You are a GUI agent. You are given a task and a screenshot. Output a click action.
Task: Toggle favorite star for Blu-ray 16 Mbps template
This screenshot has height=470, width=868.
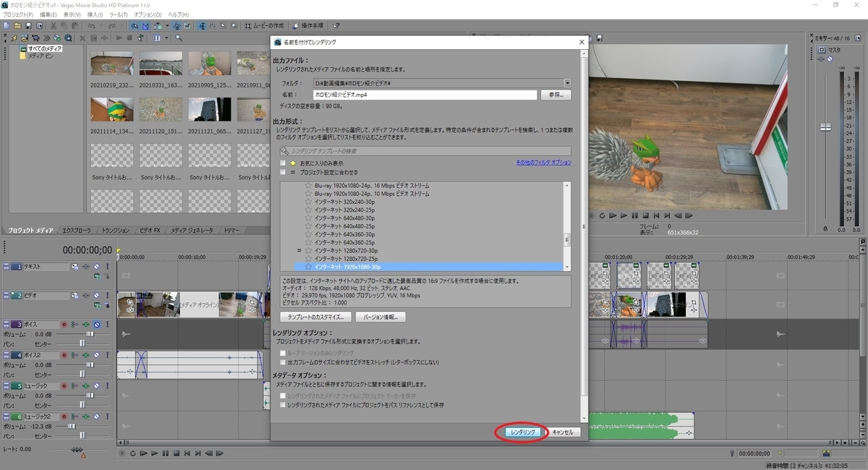(308, 186)
